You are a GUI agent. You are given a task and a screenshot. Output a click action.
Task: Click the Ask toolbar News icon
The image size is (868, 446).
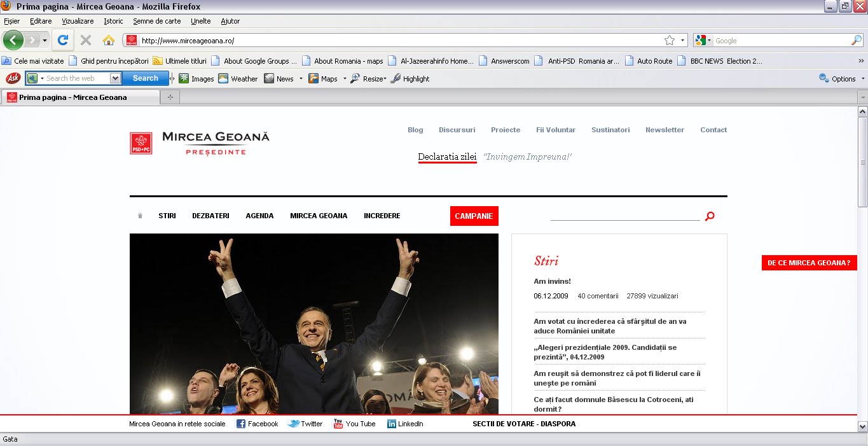click(x=269, y=78)
